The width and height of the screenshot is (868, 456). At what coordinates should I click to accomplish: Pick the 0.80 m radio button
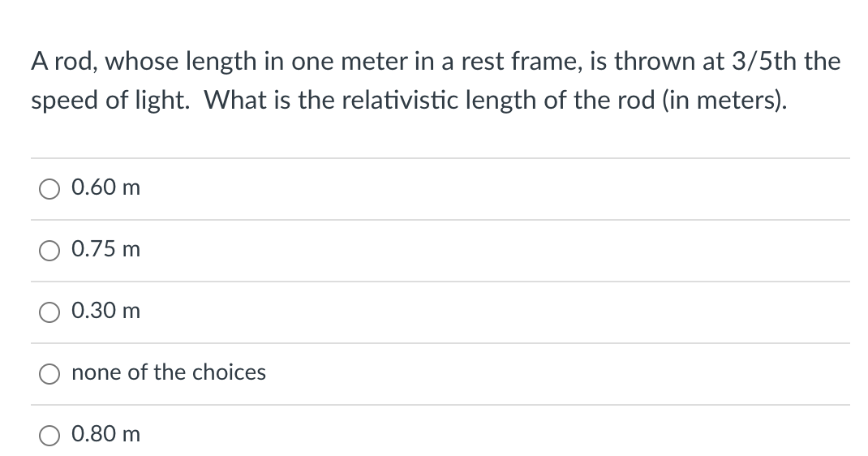pyautogui.click(x=49, y=436)
